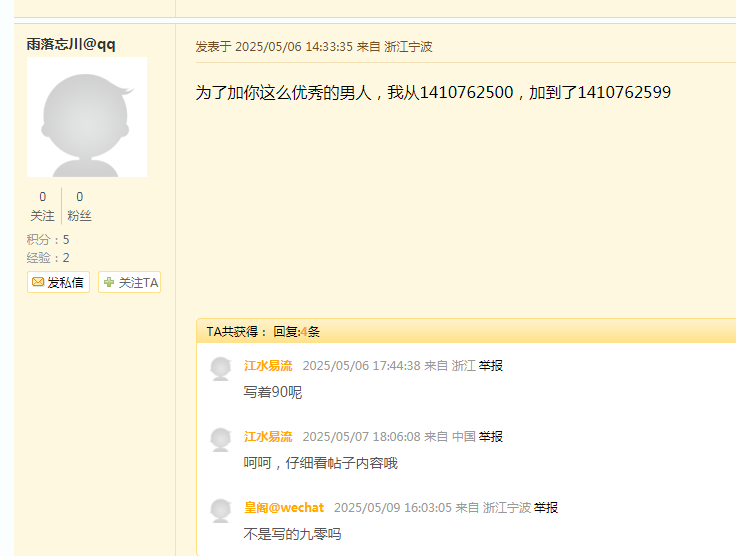Click the 回复:4条 reply count header

point(297,332)
